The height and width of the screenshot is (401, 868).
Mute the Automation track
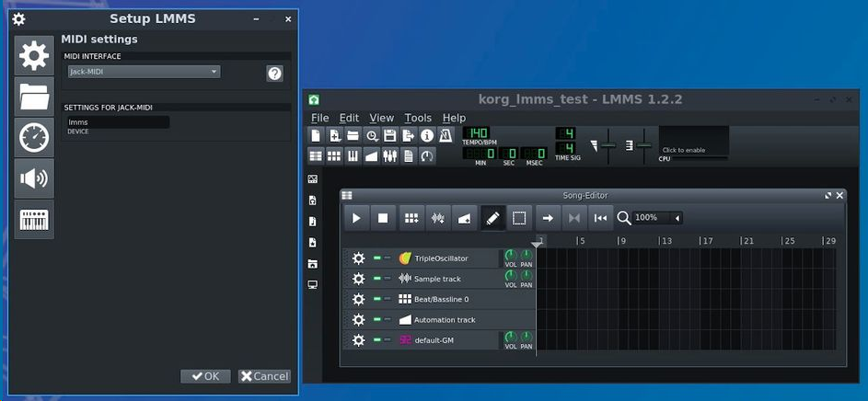[x=377, y=320]
